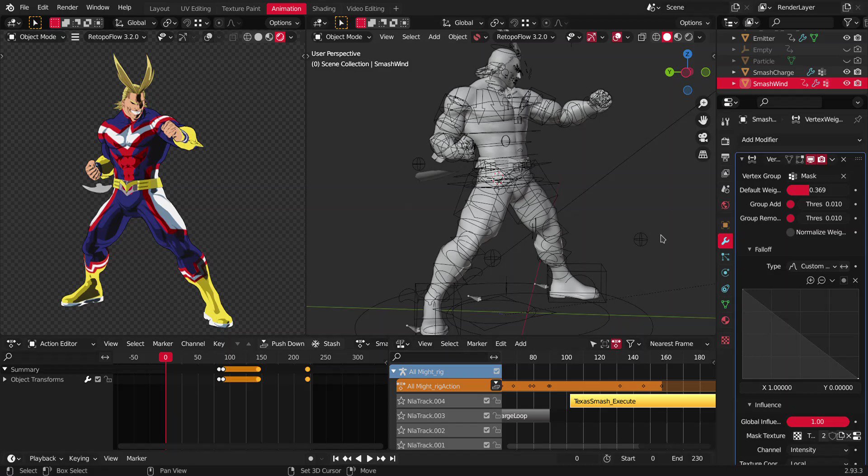Image resolution: width=868 pixels, height=476 pixels.
Task: Open the Physics properties tab icon
Action: (x=725, y=273)
